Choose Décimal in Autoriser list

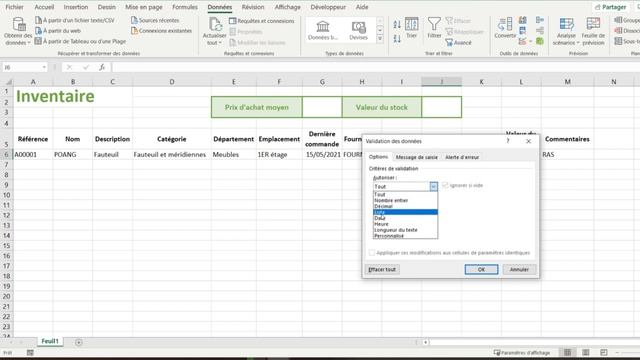pyautogui.click(x=405, y=206)
